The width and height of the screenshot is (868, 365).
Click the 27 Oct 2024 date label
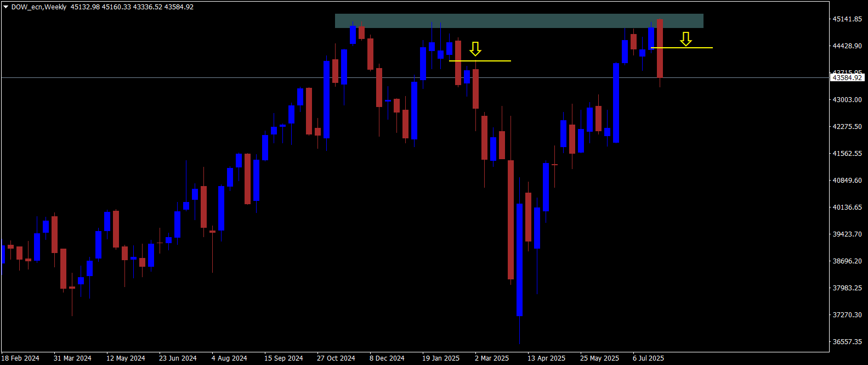click(336, 358)
